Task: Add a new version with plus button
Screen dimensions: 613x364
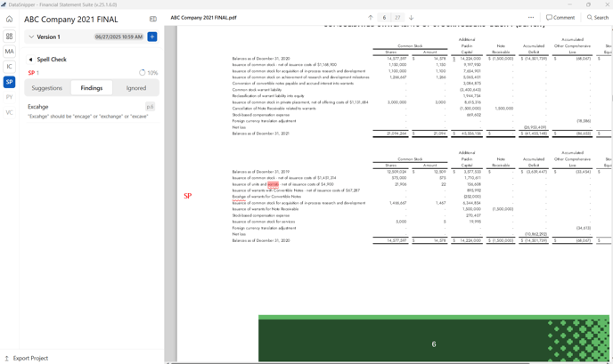Action: click(152, 36)
